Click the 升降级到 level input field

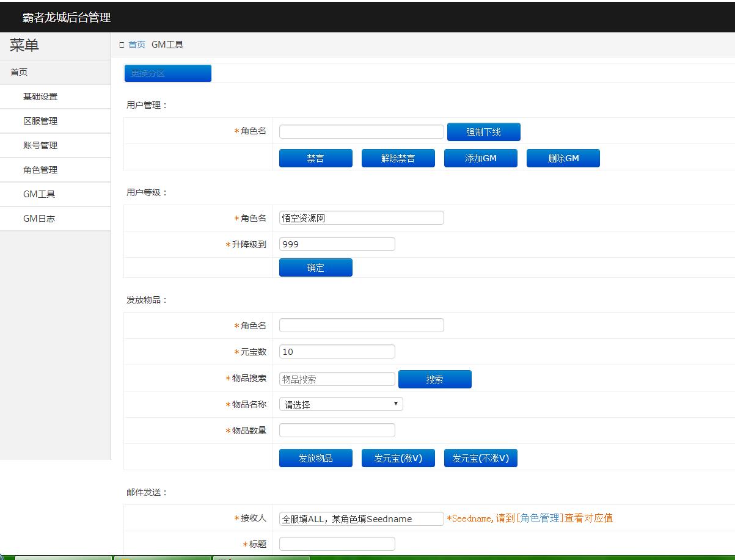pos(337,244)
